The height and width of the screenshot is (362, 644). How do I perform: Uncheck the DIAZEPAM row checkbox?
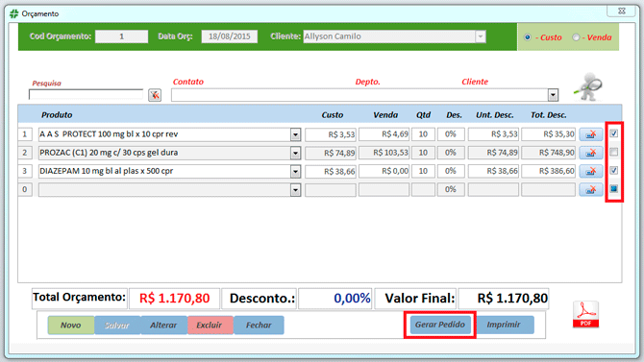pyautogui.click(x=614, y=170)
